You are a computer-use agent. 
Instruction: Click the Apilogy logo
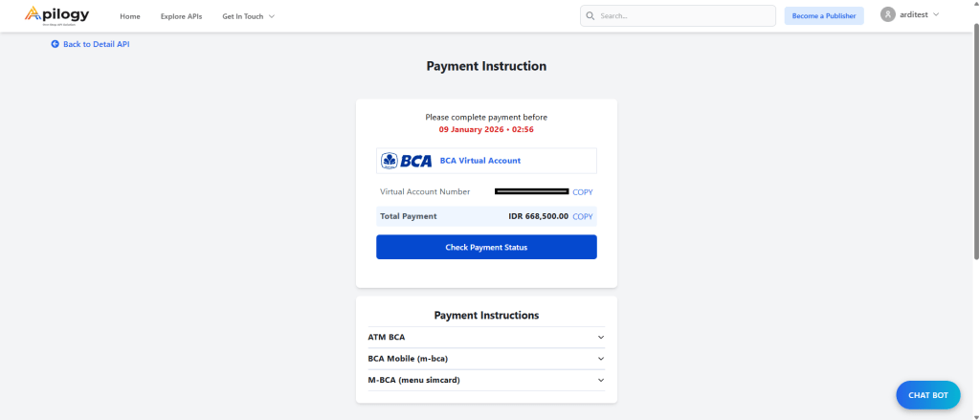[x=57, y=15]
